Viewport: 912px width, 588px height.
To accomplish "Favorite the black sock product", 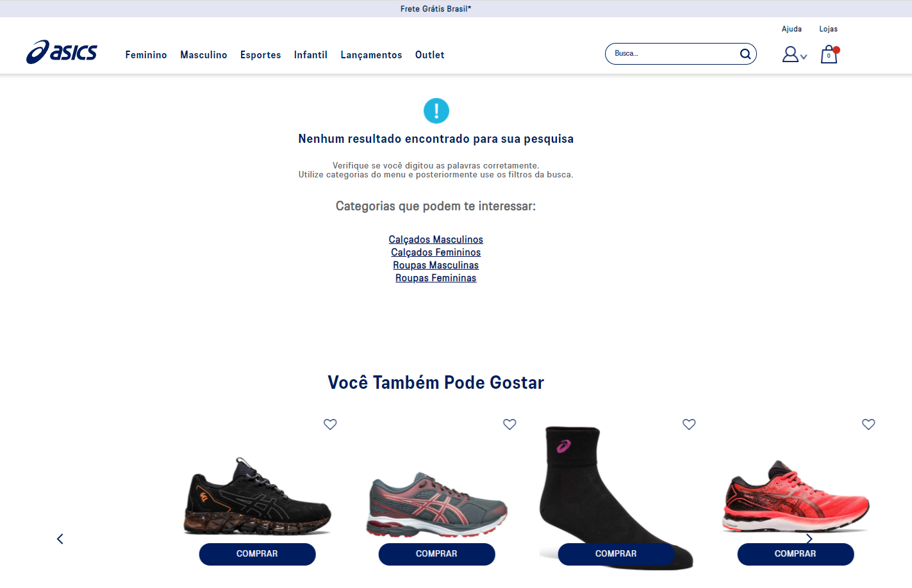I will pos(689,424).
